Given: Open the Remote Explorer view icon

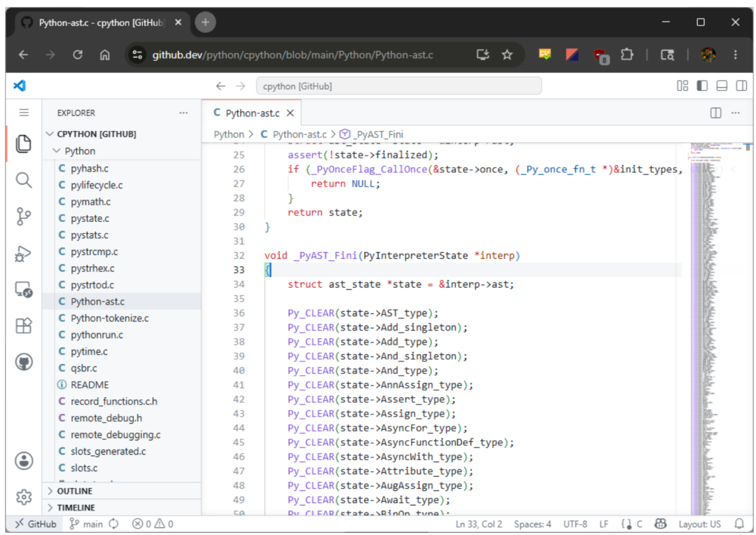Looking at the screenshot, I should [23, 289].
